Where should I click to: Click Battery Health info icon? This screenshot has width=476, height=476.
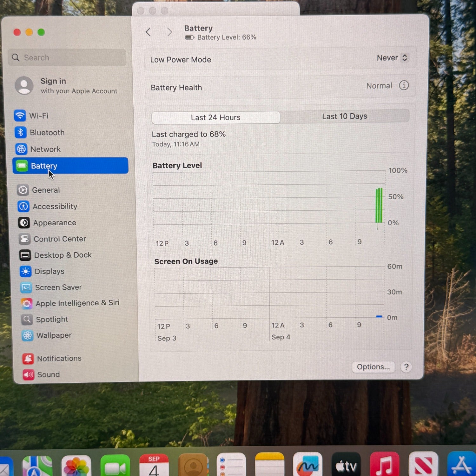click(x=404, y=85)
